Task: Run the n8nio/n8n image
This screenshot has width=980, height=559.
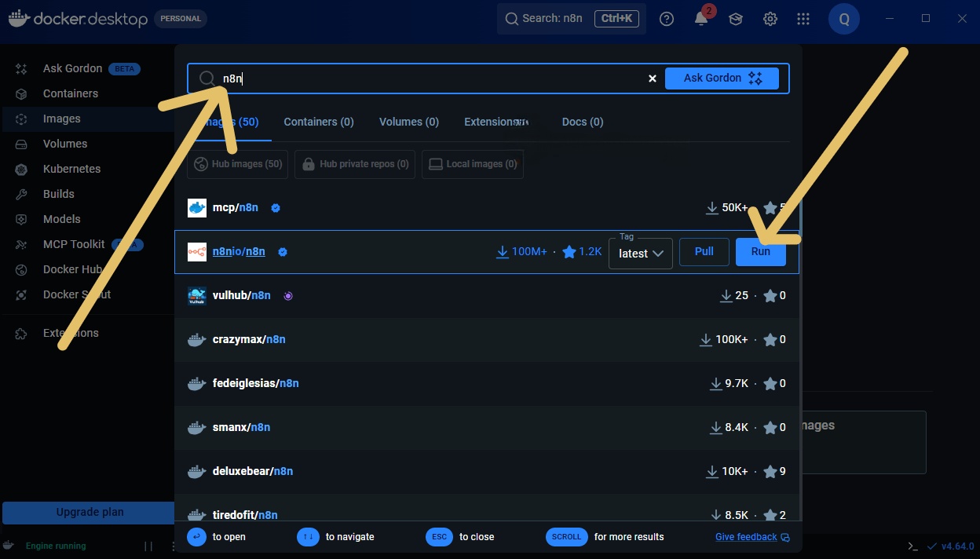Action: pos(761,252)
